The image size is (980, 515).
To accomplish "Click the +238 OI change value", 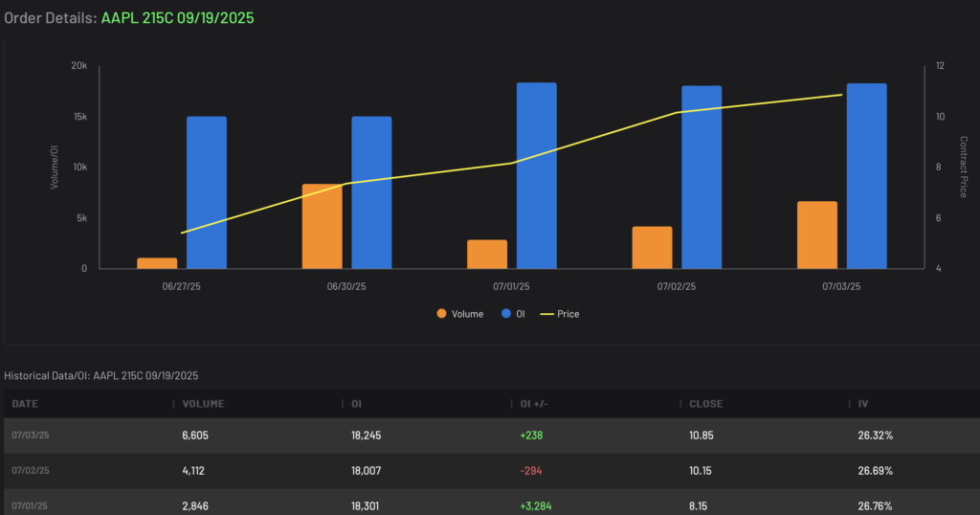I will point(531,435).
